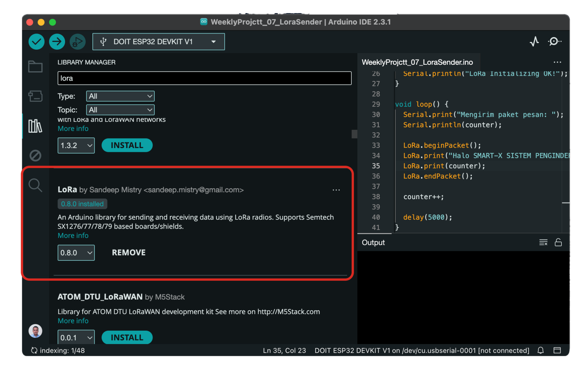
Task: Click code line LoRa.endPacket();
Action: pyautogui.click(x=438, y=176)
